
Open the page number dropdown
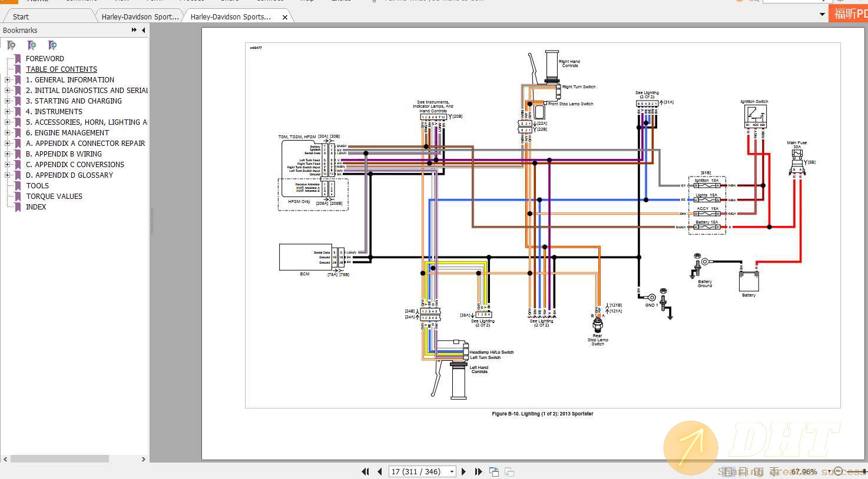[x=452, y=471]
